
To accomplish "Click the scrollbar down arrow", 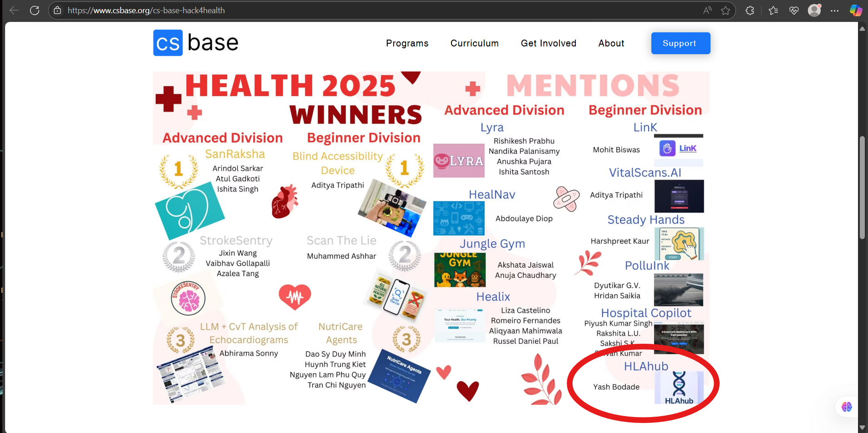I will pos(862,428).
